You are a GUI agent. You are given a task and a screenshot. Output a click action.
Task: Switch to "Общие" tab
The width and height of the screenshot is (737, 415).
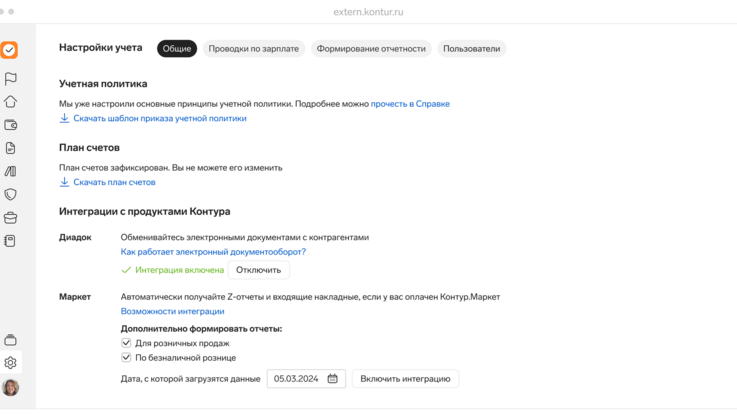coord(177,49)
